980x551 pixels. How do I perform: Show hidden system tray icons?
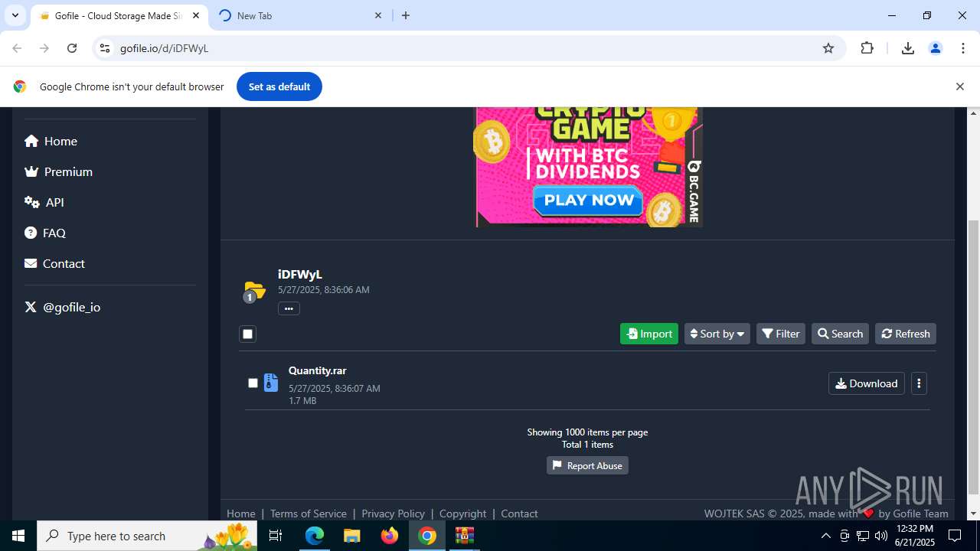pos(825,536)
